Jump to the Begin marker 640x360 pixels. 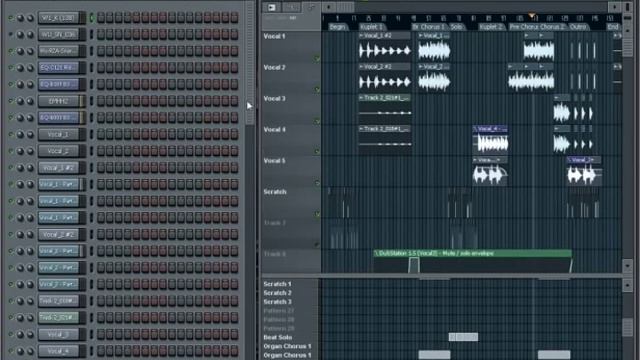point(337,27)
